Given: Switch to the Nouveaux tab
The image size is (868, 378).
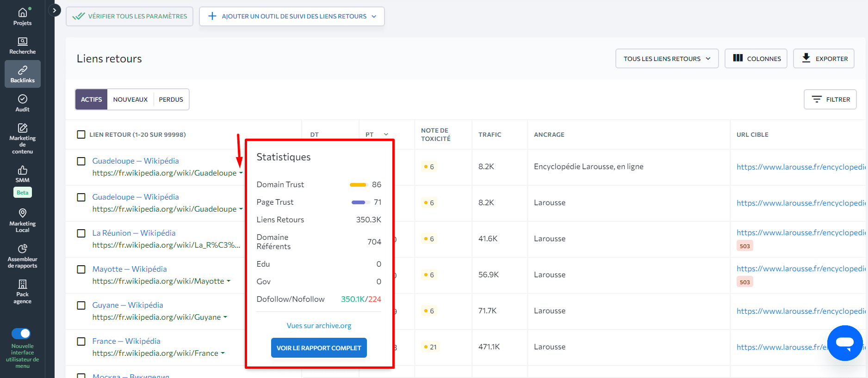Looking at the screenshot, I should (130, 99).
